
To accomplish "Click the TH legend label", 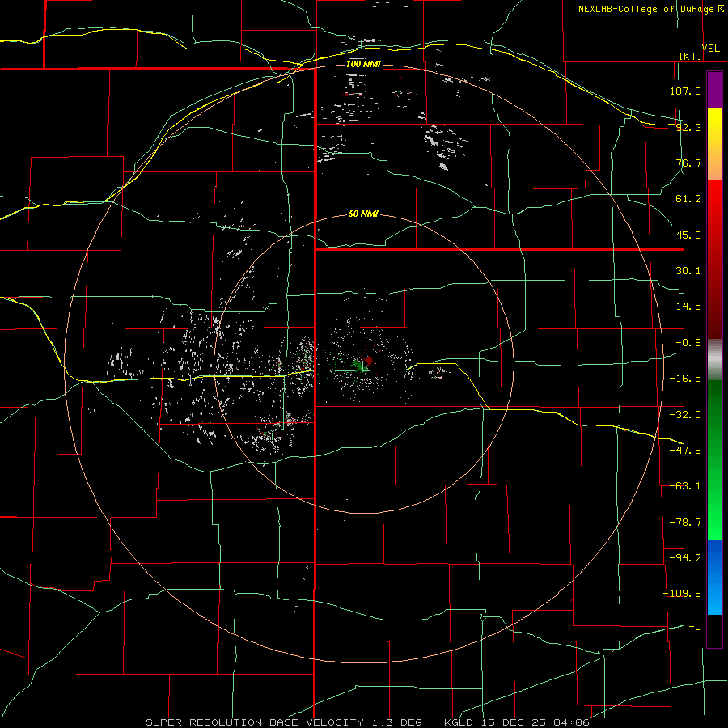I will (x=695, y=630).
